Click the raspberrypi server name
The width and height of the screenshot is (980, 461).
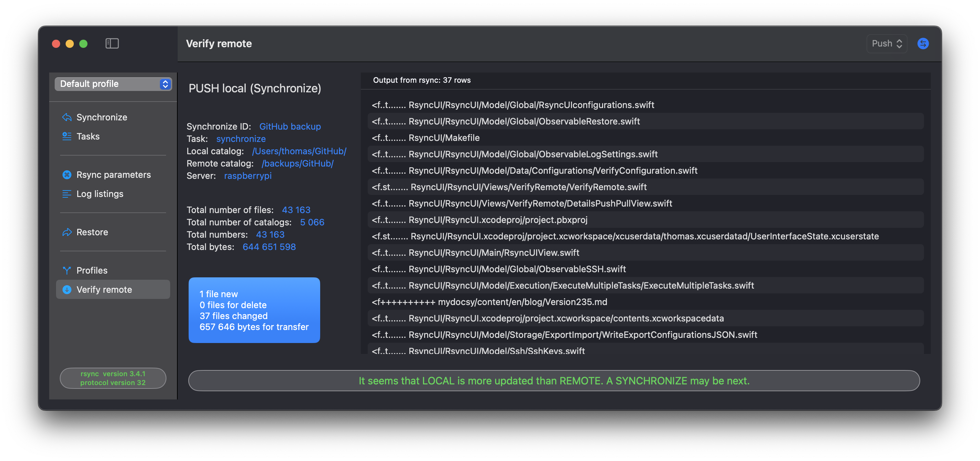(248, 176)
